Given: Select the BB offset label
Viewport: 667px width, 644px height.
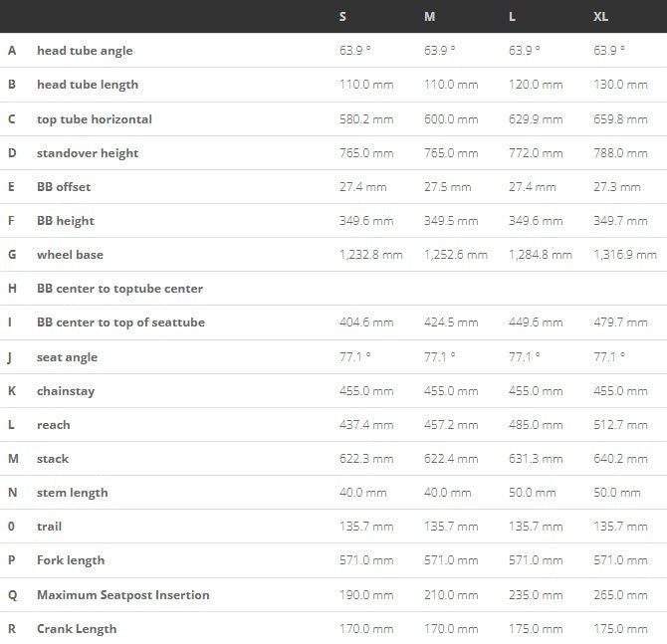Looking at the screenshot, I should [64, 187].
